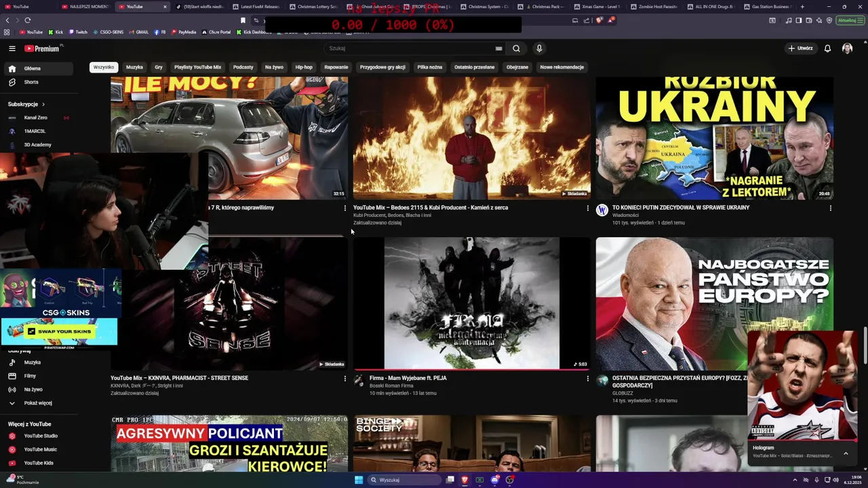868x488 pixels.
Task: Open options for STREET SENSE mix
Action: (x=344, y=378)
